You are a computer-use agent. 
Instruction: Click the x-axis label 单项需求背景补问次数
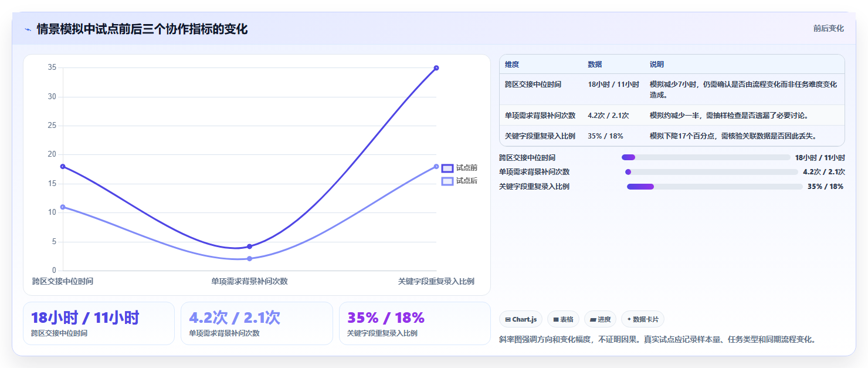click(x=249, y=281)
